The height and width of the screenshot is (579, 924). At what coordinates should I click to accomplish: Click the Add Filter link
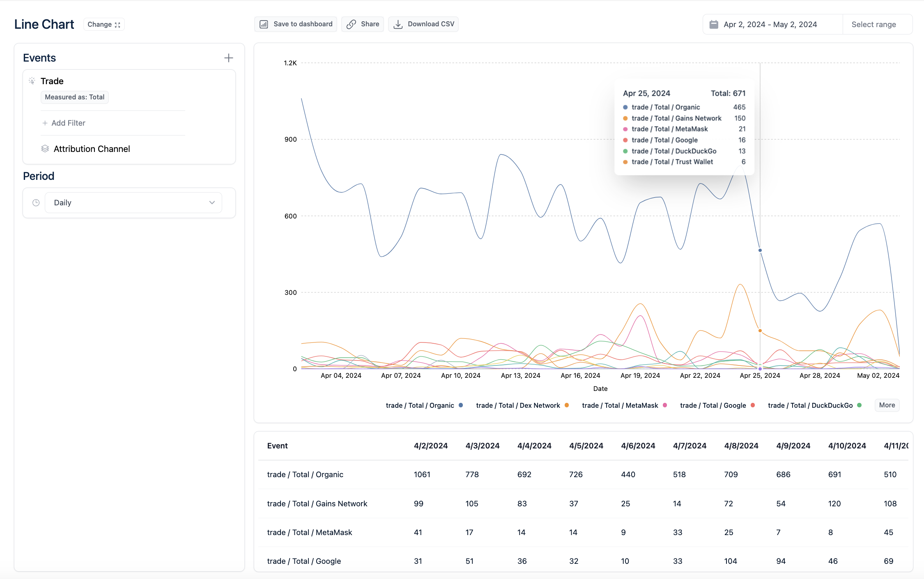(64, 123)
